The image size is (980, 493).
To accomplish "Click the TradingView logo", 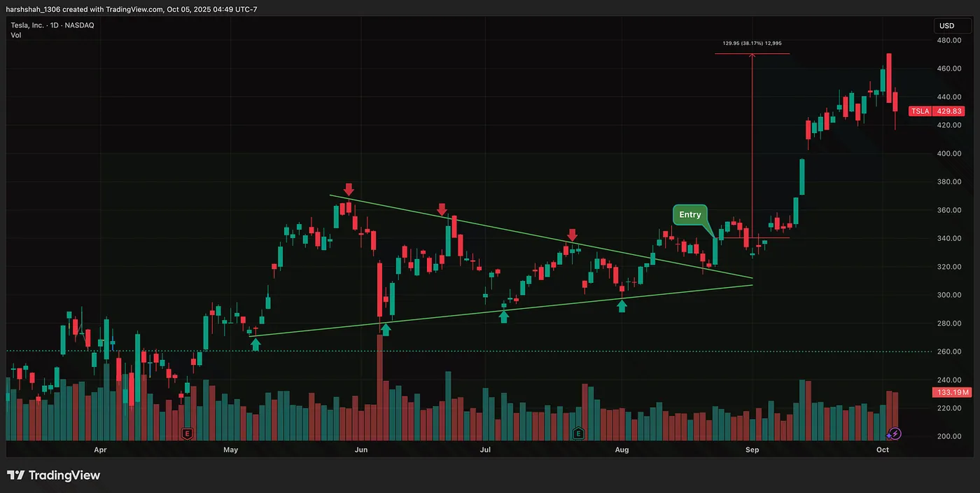I will click(54, 475).
